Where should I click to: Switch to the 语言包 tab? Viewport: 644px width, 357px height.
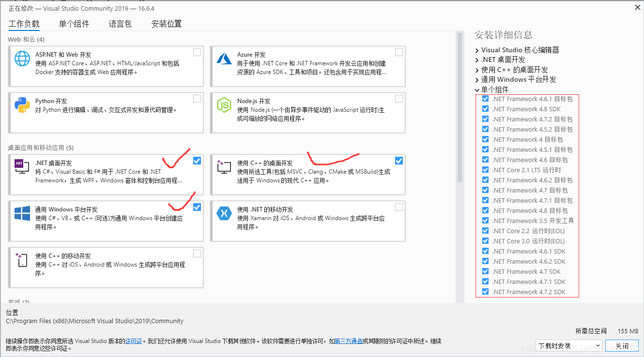[120, 24]
